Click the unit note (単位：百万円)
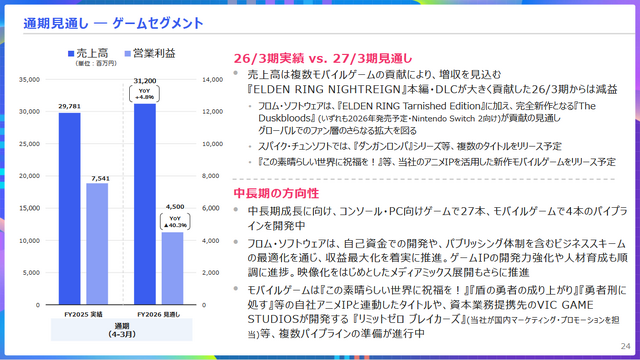Viewport: 640px width, 360px height. [96, 63]
